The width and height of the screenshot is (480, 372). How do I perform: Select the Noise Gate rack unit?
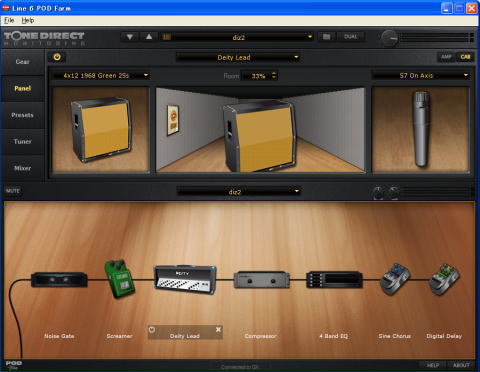point(59,279)
